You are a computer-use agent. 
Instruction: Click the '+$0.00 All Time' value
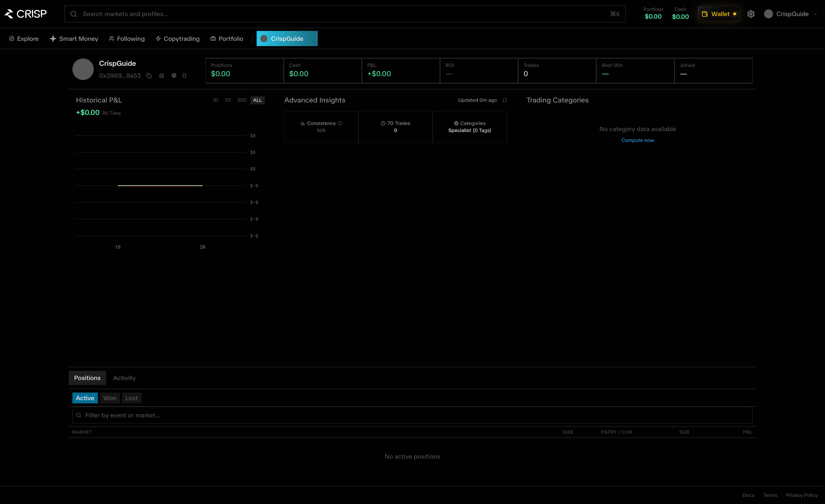tap(98, 113)
